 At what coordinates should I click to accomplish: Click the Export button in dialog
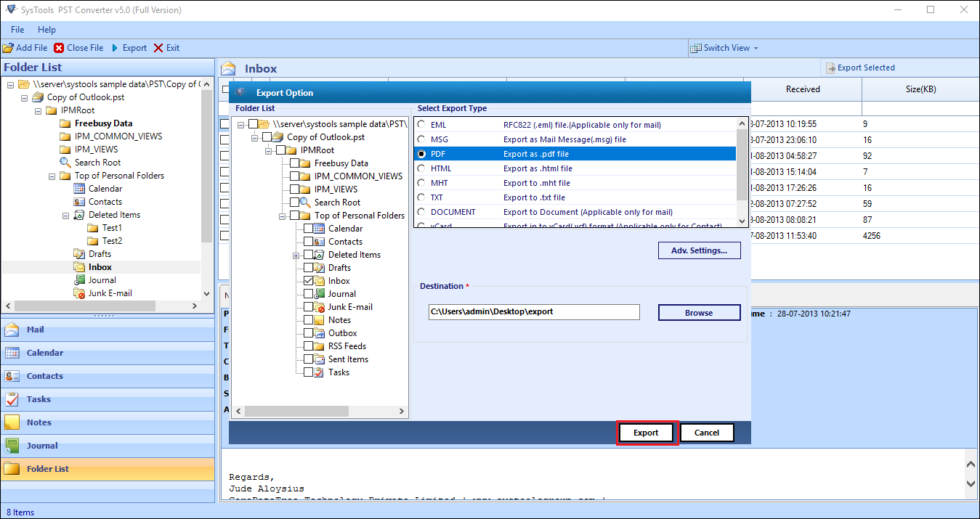647,433
